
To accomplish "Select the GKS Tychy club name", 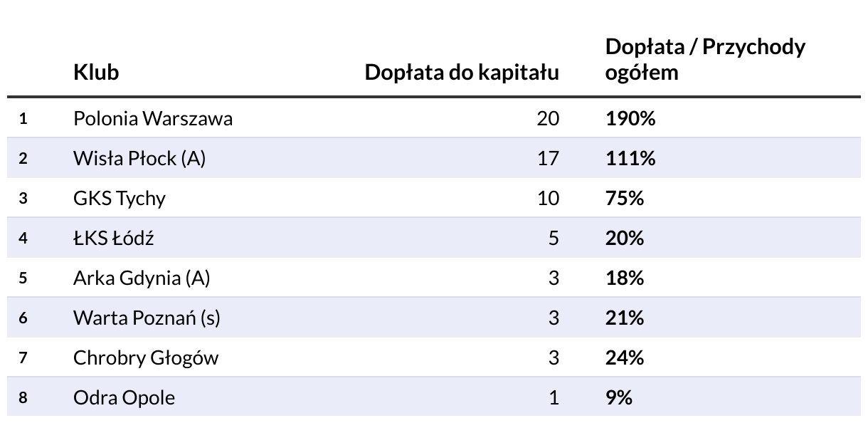I will point(119,198).
